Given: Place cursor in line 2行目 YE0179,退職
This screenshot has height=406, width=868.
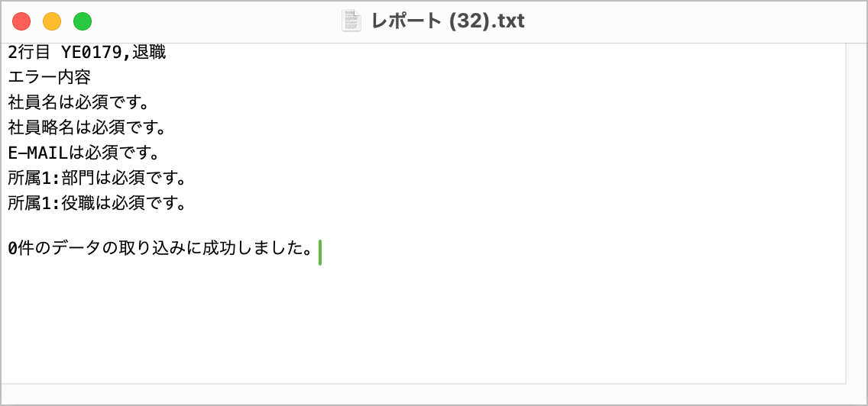Looking at the screenshot, I should [x=87, y=53].
